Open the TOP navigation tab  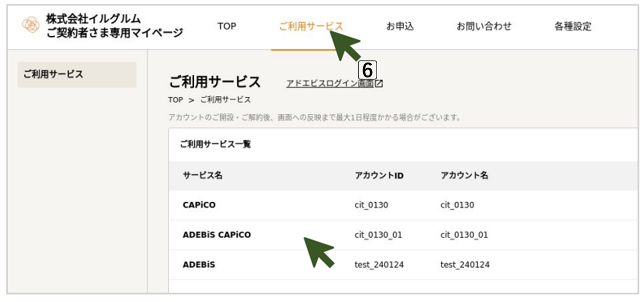tap(226, 26)
